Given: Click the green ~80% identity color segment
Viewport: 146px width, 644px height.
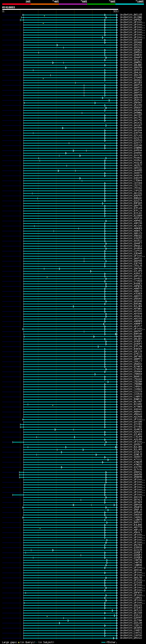Looking at the screenshot, I should click(101, 4).
